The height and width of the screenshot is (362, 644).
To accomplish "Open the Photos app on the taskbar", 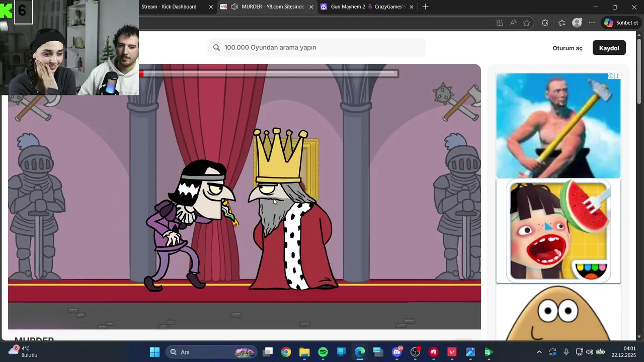I will point(470,352).
